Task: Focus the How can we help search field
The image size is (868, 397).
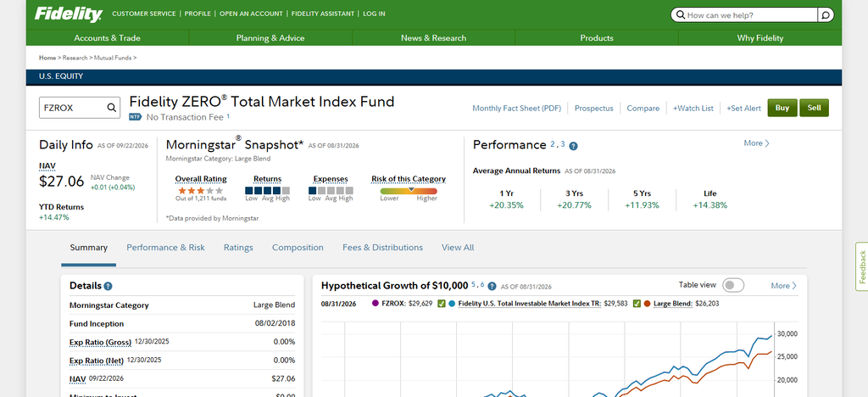Action: (744, 15)
